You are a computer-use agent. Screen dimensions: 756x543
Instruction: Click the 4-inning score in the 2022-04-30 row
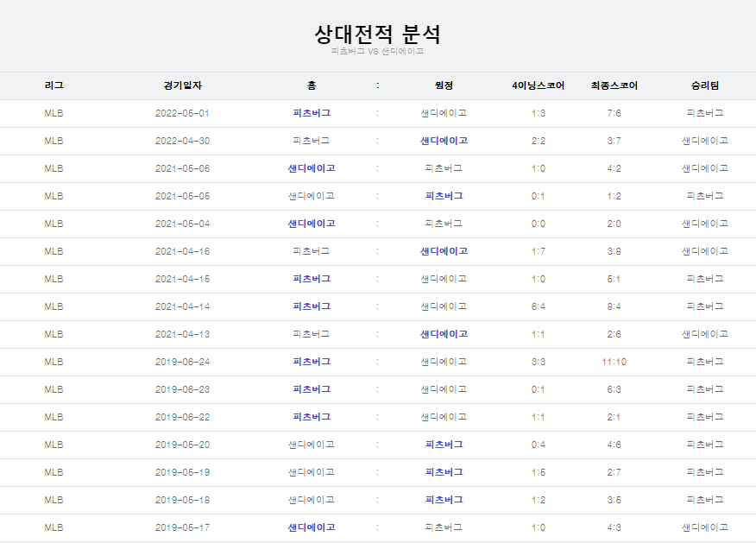pyautogui.click(x=538, y=141)
